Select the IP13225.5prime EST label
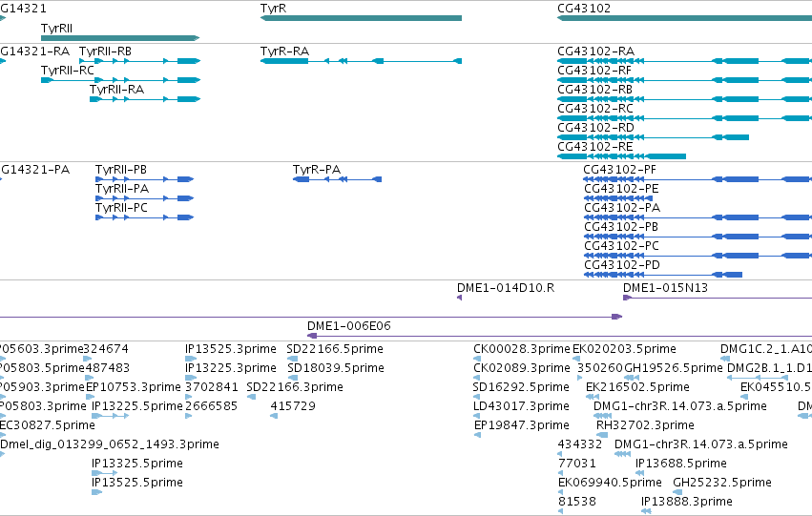Screen dimensions: 812x516 pos(137,406)
